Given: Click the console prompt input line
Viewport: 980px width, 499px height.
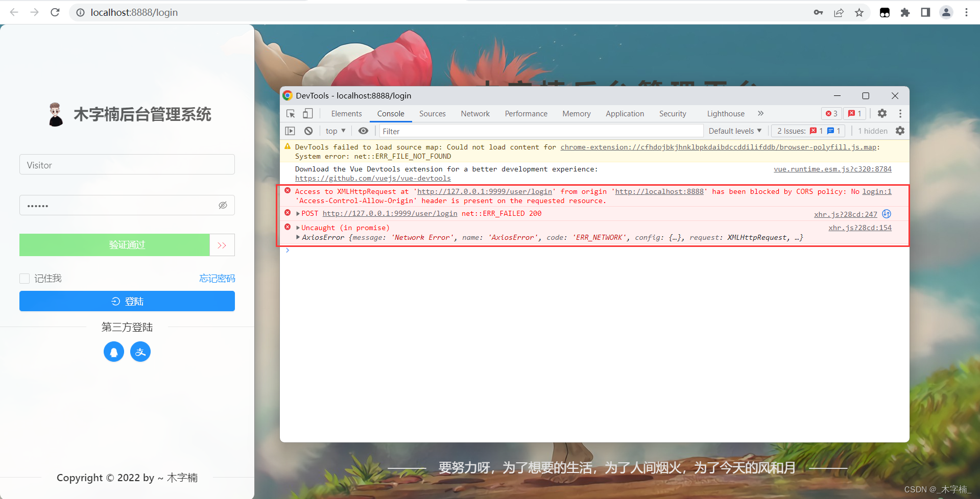Looking at the screenshot, I should 595,251.
